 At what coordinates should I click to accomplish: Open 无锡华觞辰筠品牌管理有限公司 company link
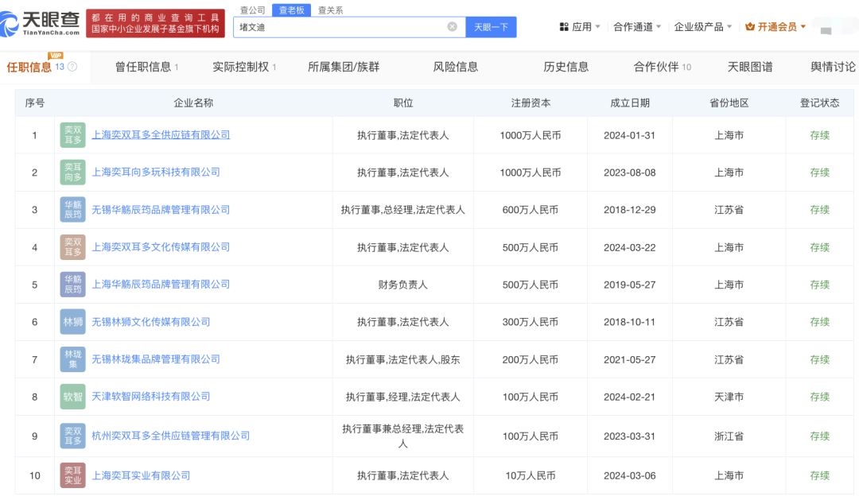coord(161,210)
